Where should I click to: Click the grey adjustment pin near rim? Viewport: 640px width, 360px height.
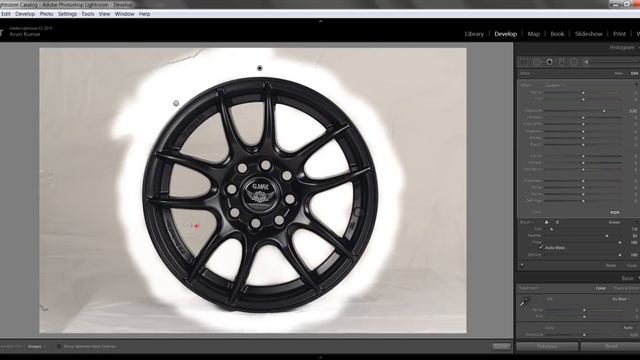point(176,103)
